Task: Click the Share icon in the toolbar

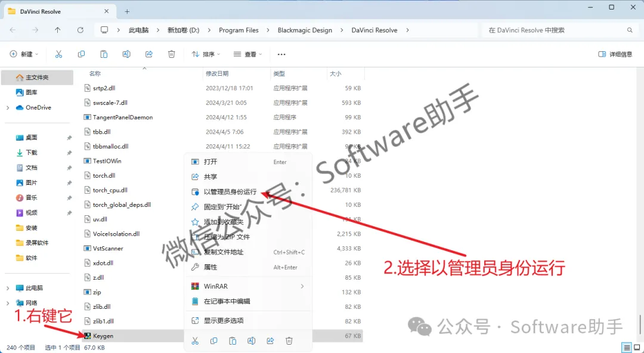Action: point(149,54)
